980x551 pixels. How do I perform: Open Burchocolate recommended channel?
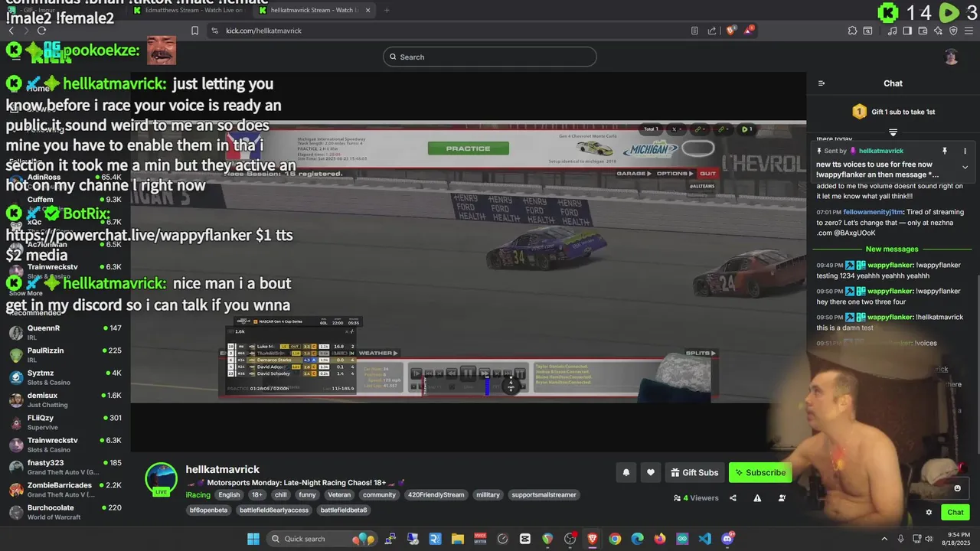pos(67,512)
